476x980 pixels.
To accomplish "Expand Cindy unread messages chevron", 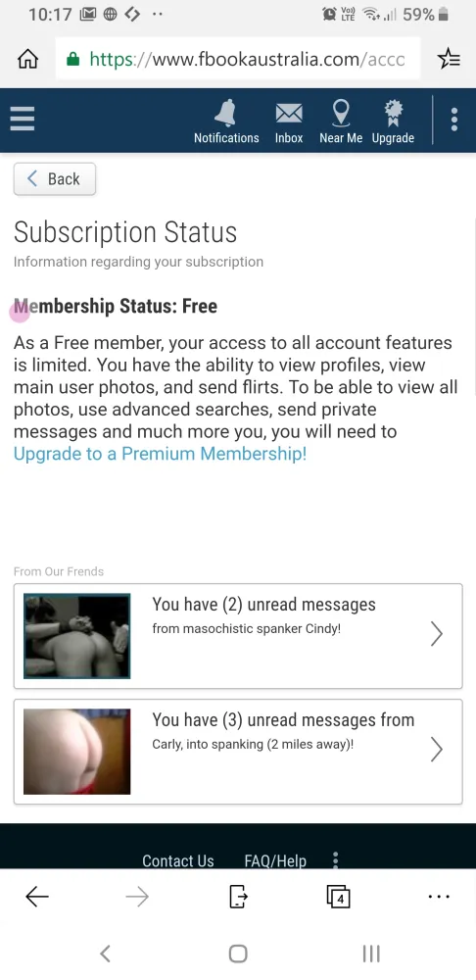I will pos(437,634).
